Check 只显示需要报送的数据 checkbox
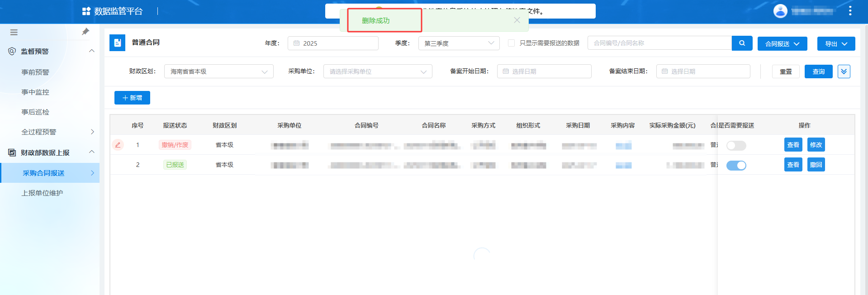This screenshot has width=868, height=295. click(x=512, y=43)
